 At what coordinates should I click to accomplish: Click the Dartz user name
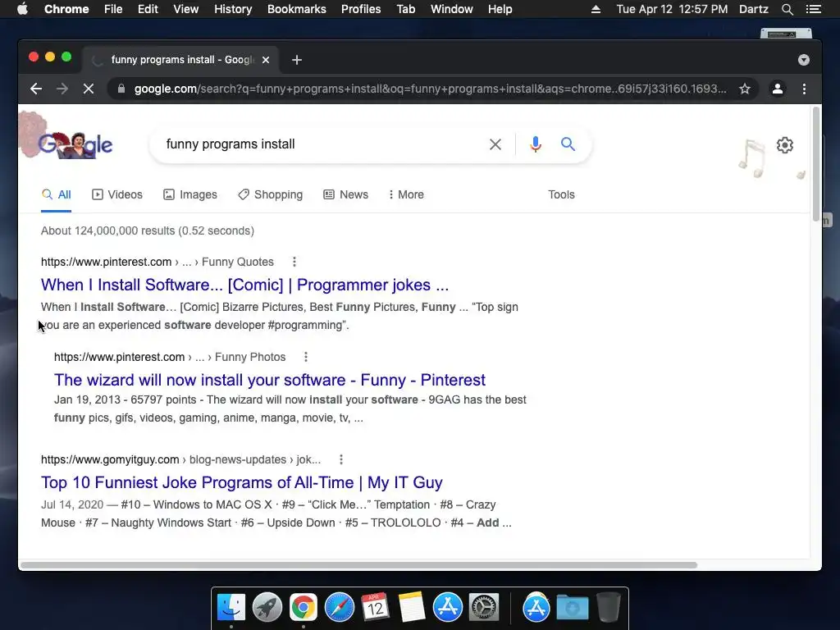click(753, 9)
